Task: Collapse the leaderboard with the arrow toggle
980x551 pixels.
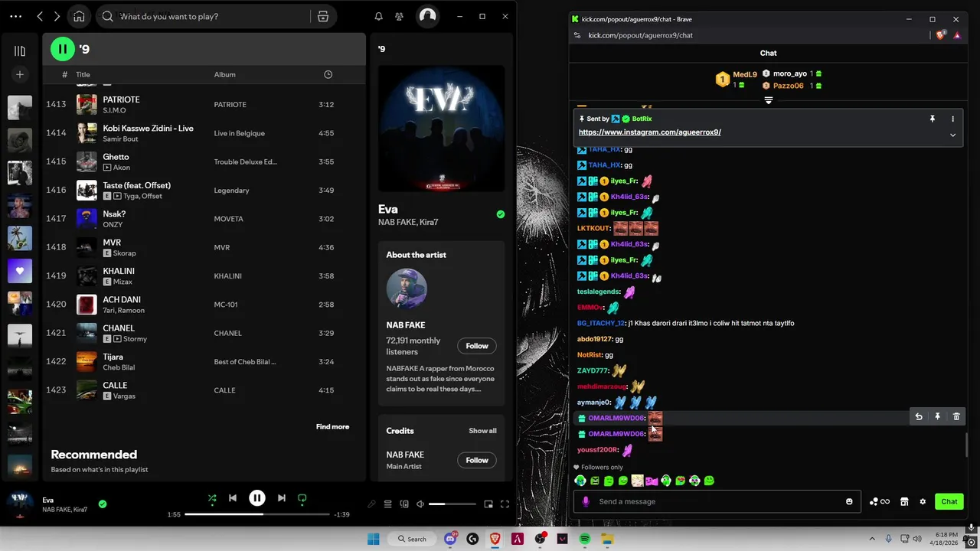Action: pos(768,99)
